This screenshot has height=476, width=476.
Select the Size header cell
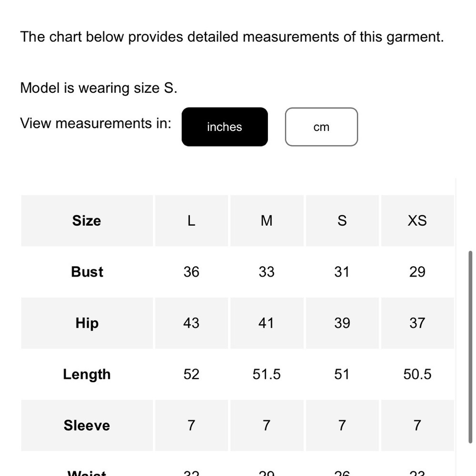pyautogui.click(x=87, y=221)
